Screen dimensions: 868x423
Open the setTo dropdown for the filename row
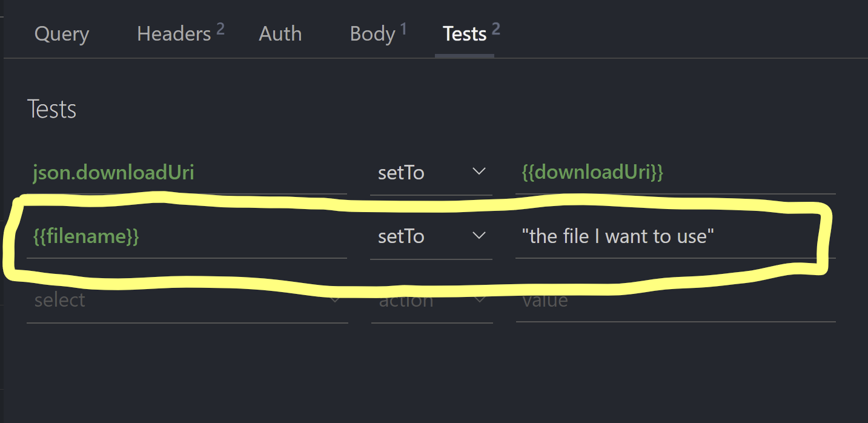[431, 236]
